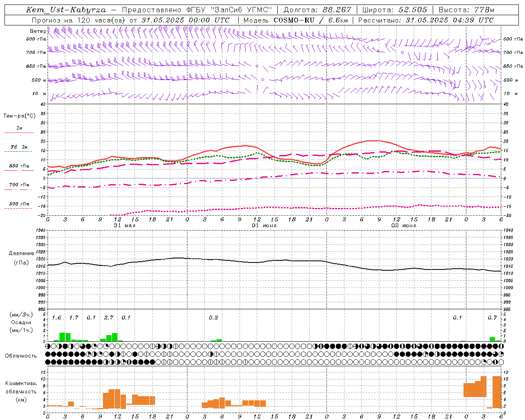This screenshot has height=420, width=525.
Task: Click the station name Kem_Ust-Kabyrza
Action: coord(66,10)
